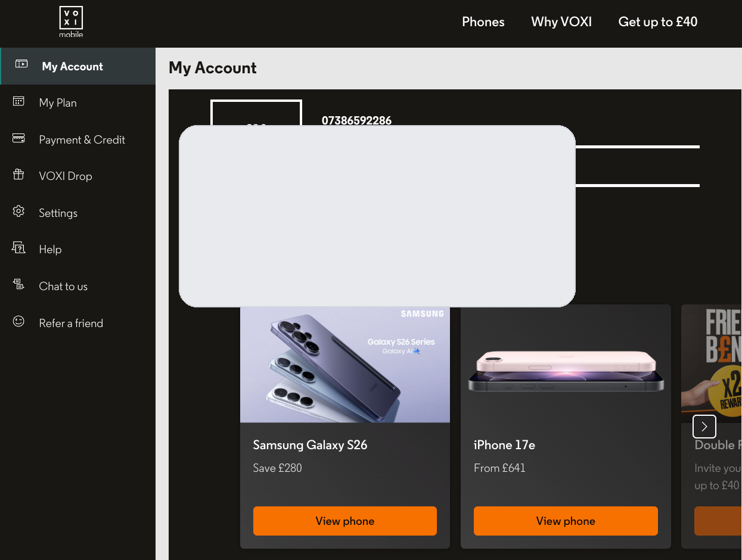Click the Save £280 text
This screenshot has height=560, width=742.
[277, 468]
